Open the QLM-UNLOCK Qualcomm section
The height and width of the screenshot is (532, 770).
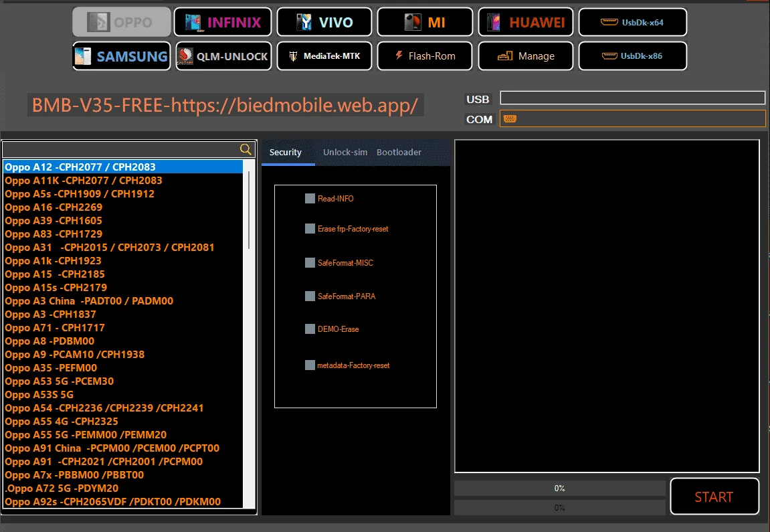[223, 56]
